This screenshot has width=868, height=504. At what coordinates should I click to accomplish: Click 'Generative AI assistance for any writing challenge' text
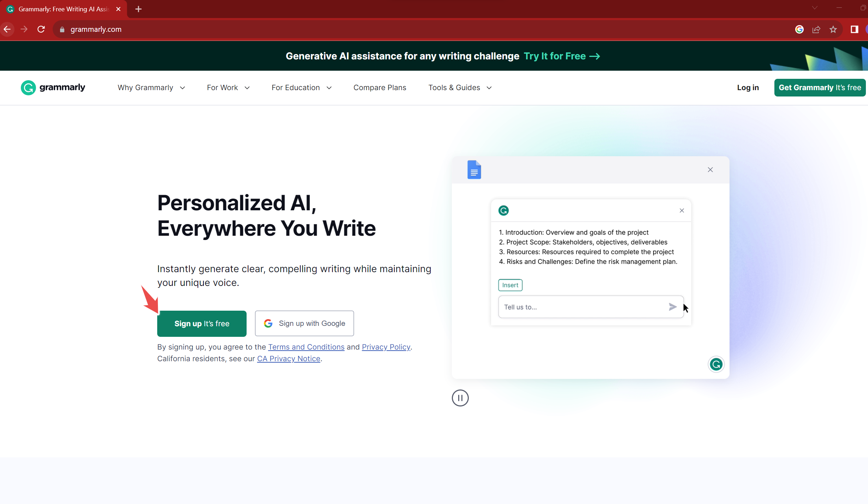pos(402,56)
